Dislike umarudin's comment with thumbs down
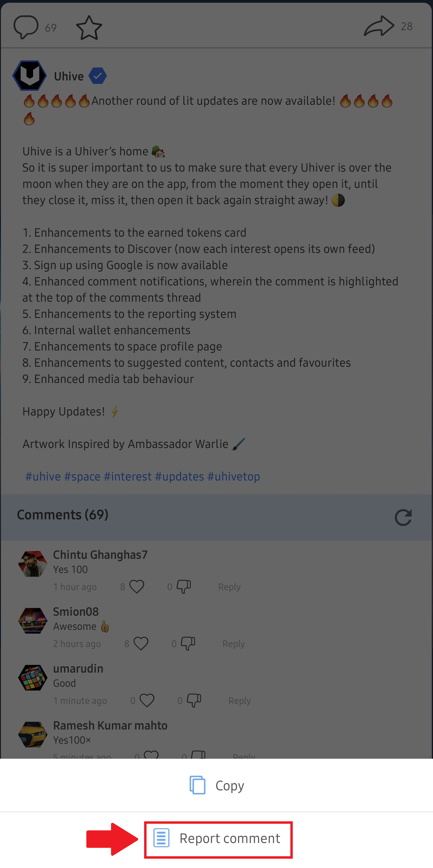 pyautogui.click(x=194, y=701)
